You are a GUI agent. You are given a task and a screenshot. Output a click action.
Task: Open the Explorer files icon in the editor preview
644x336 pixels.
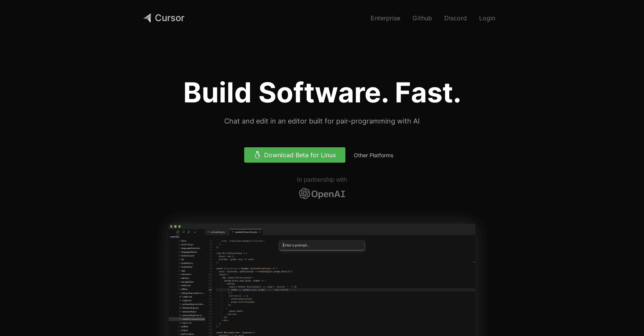(x=178, y=232)
